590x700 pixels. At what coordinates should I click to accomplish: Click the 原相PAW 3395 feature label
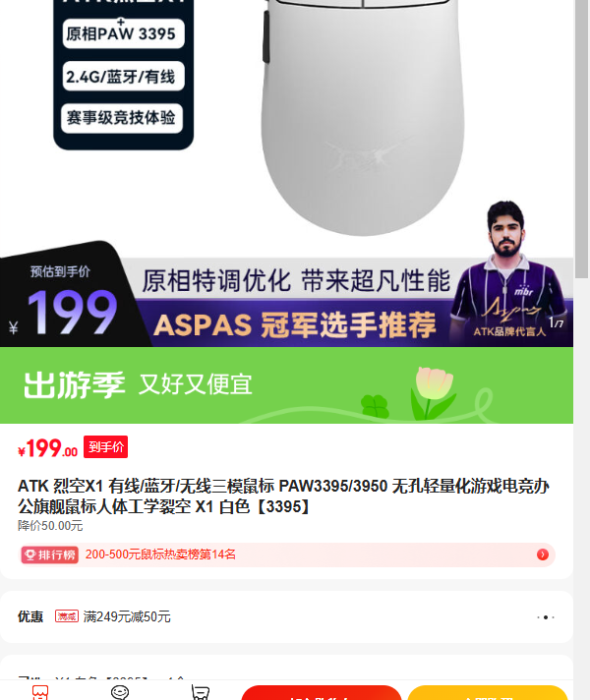click(123, 33)
